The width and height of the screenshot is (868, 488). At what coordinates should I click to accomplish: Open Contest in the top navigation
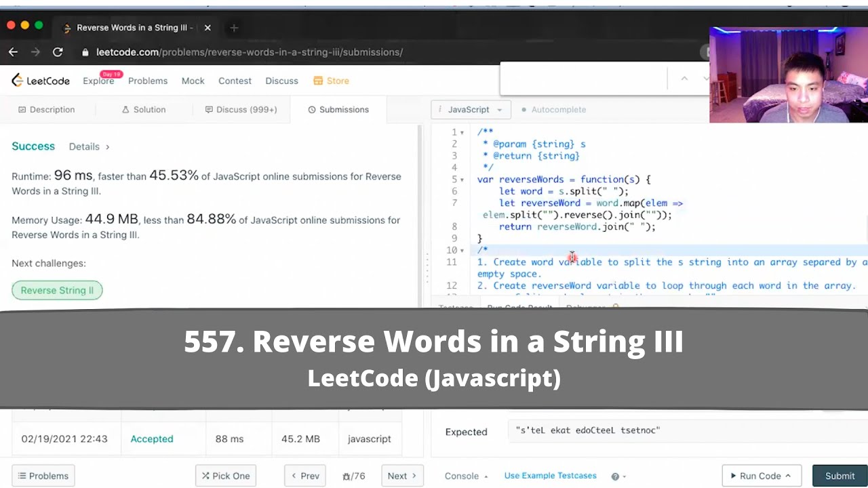click(x=235, y=81)
